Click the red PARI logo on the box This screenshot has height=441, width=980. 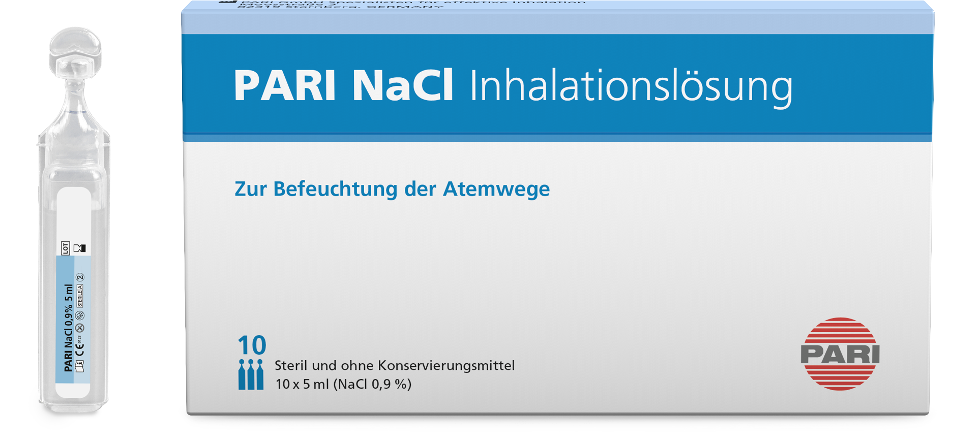pos(840,354)
